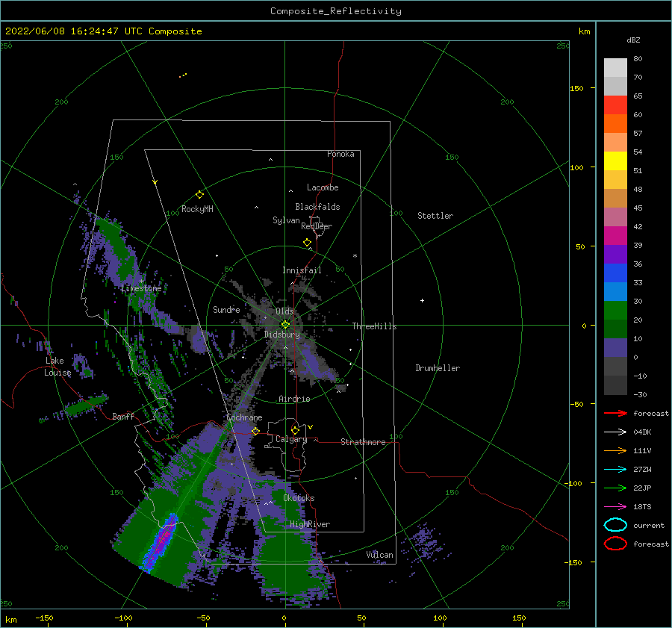Click the Composite_Reflectivity title

[336, 11]
